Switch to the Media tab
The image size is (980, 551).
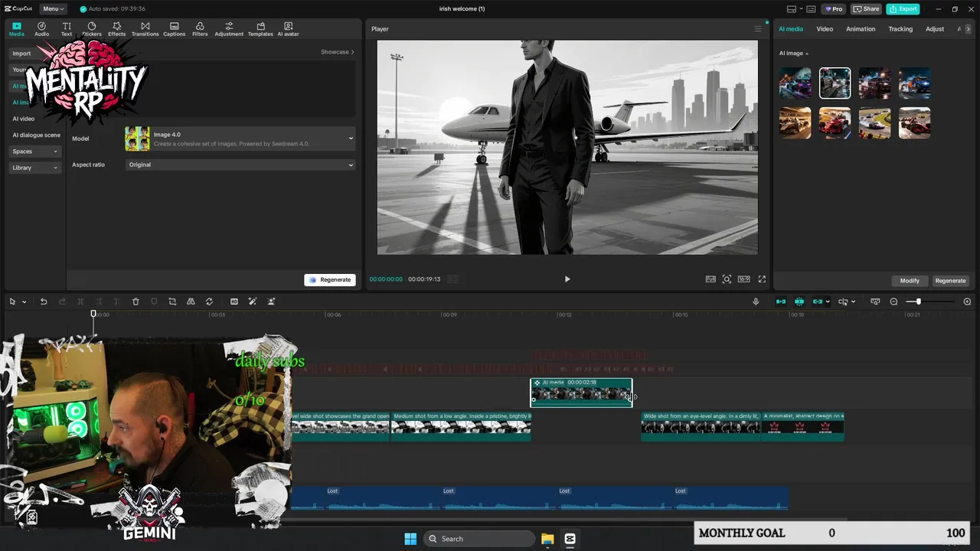(x=16, y=29)
